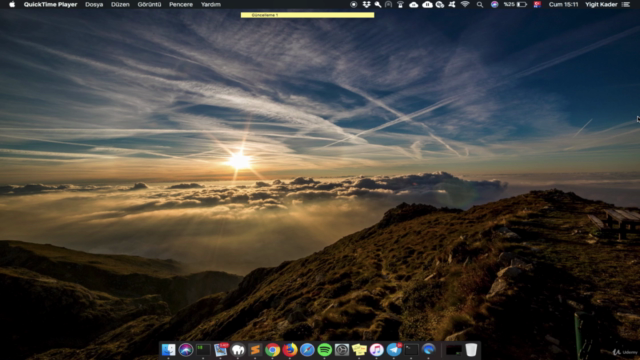Open the yellow Stickies app in the dock
This screenshot has width=640, height=360.
[359, 350]
